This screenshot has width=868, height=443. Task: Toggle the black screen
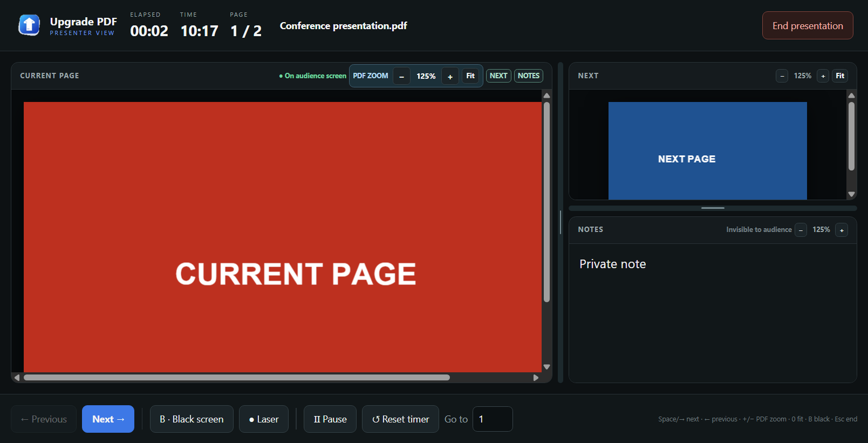[192, 419]
